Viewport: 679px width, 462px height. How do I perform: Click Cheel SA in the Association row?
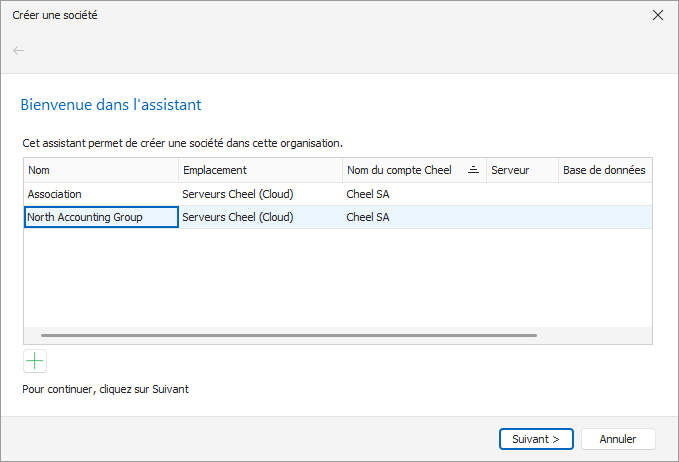point(368,194)
